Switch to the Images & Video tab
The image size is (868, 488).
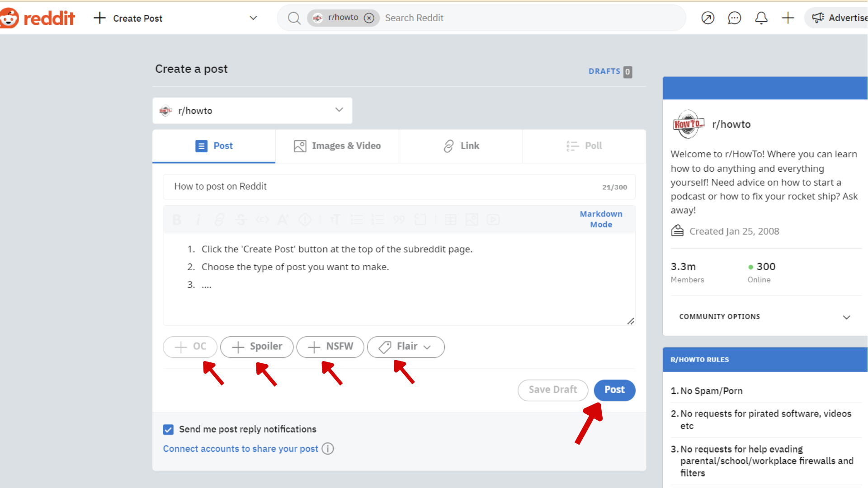coord(337,145)
